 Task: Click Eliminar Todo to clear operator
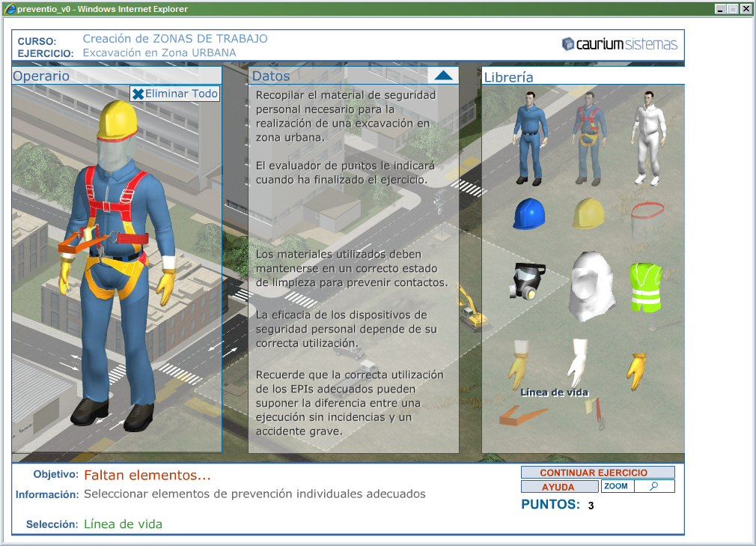point(175,94)
